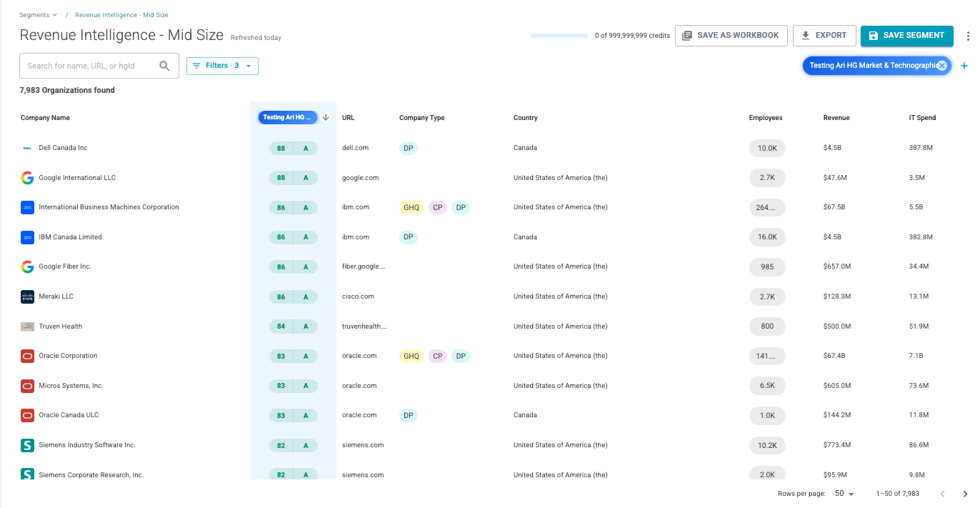This screenshot has height=508, width=980.
Task: Change rows per page dropdown
Action: [x=844, y=494]
